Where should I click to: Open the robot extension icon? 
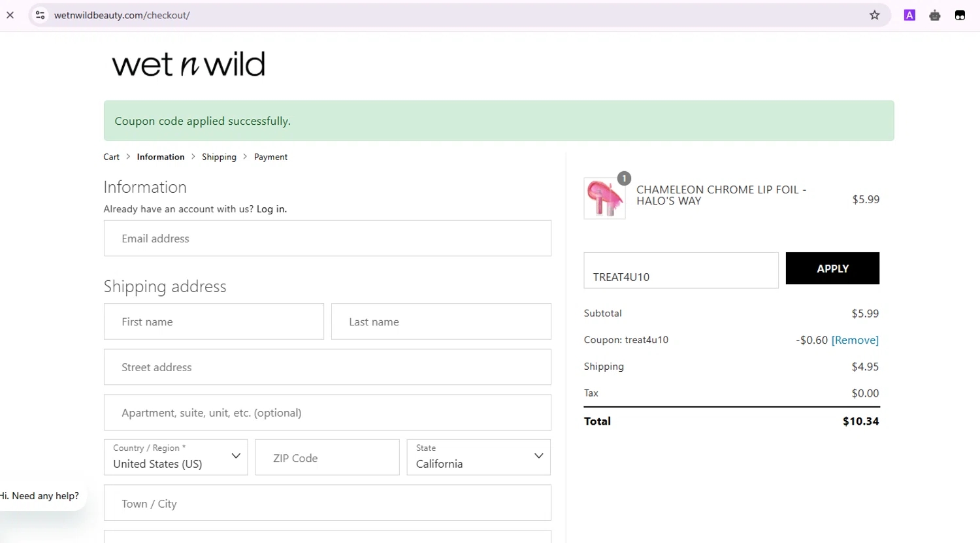tap(935, 15)
